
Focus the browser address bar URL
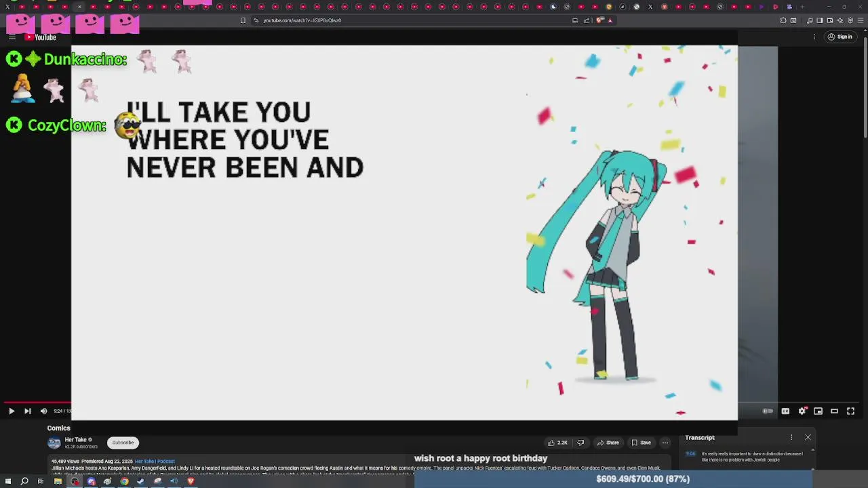[x=302, y=20]
